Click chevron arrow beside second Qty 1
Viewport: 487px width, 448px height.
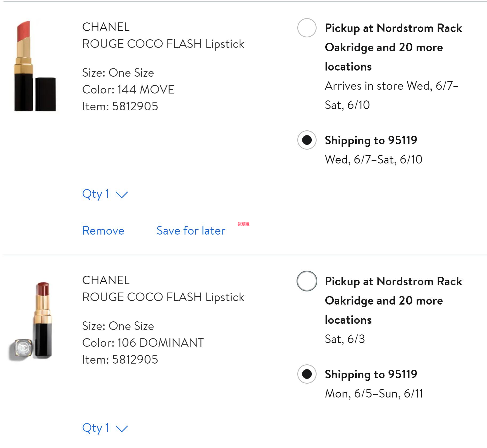(x=122, y=428)
